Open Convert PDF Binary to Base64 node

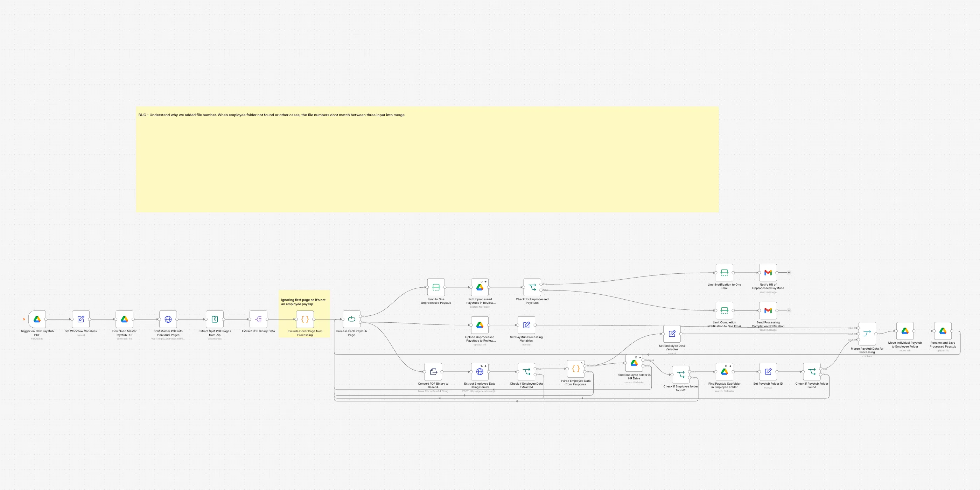click(433, 372)
